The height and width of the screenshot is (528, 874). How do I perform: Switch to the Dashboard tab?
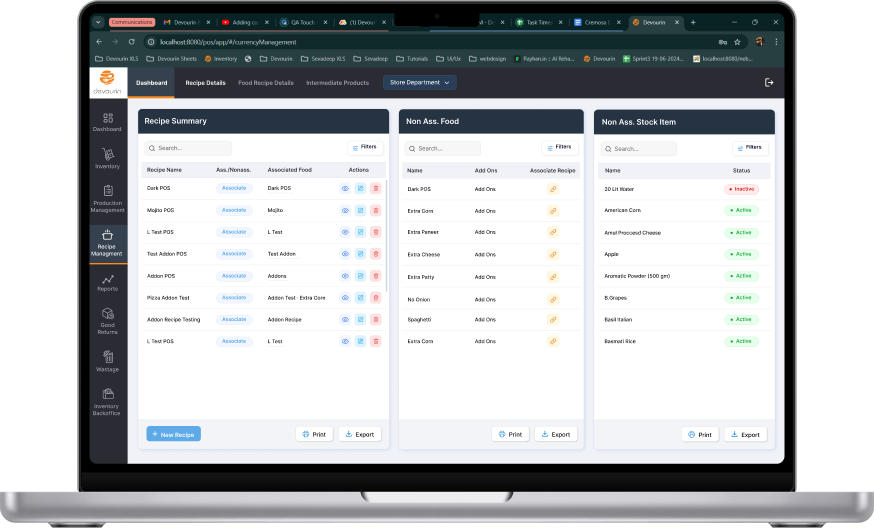tap(152, 83)
